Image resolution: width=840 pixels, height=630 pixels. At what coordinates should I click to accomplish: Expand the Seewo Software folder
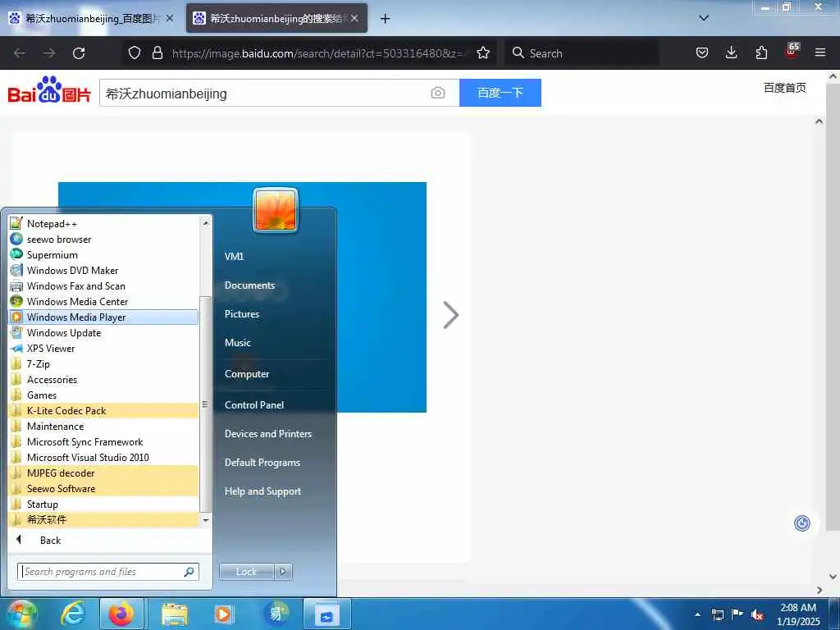[x=103, y=489]
